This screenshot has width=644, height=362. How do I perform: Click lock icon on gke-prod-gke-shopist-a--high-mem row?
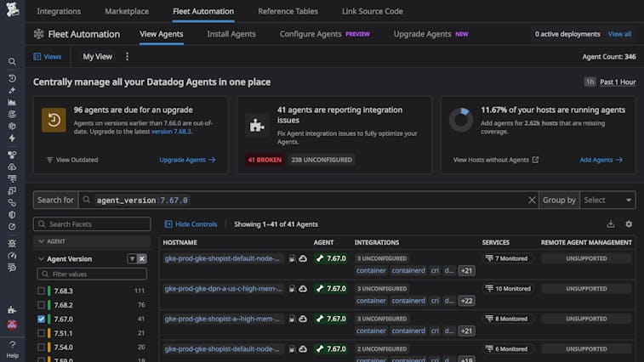pyautogui.click(x=292, y=319)
